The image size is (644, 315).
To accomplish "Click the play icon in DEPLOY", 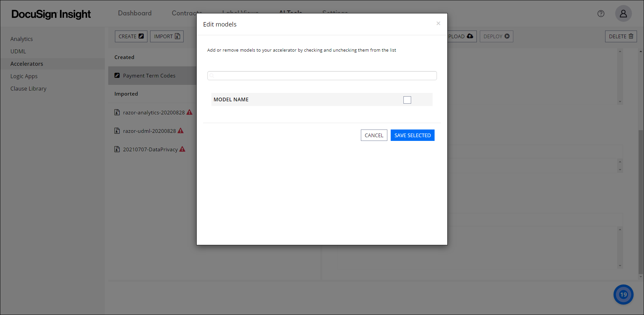I will tap(507, 36).
